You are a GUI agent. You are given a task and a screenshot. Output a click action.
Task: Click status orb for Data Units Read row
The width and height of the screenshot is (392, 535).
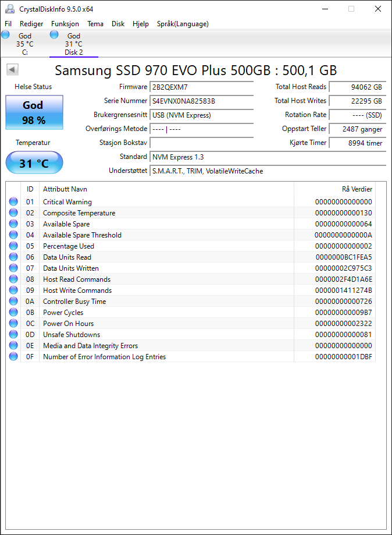[x=13, y=257]
